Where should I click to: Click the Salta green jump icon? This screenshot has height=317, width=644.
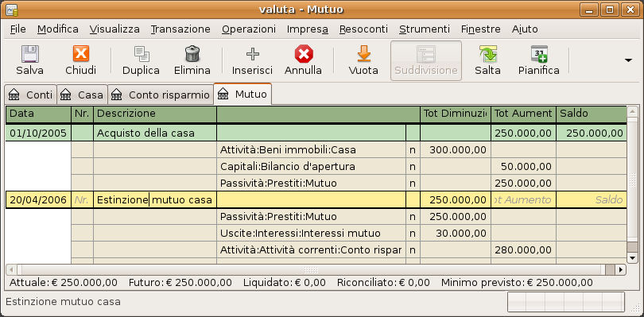pos(488,54)
